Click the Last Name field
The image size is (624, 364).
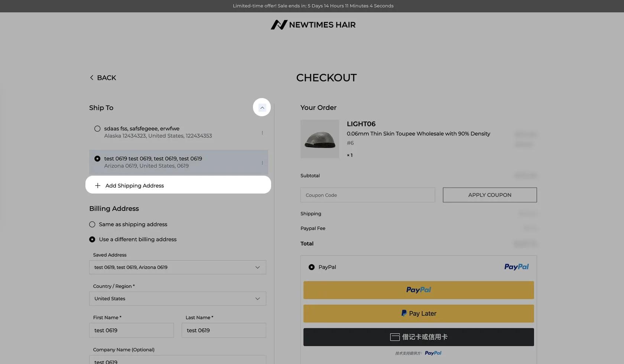coord(224,330)
